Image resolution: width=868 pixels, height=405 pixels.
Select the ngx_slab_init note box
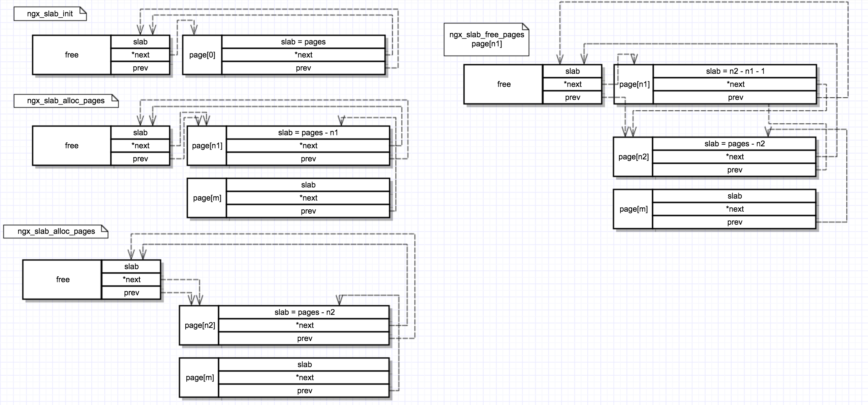click(50, 14)
